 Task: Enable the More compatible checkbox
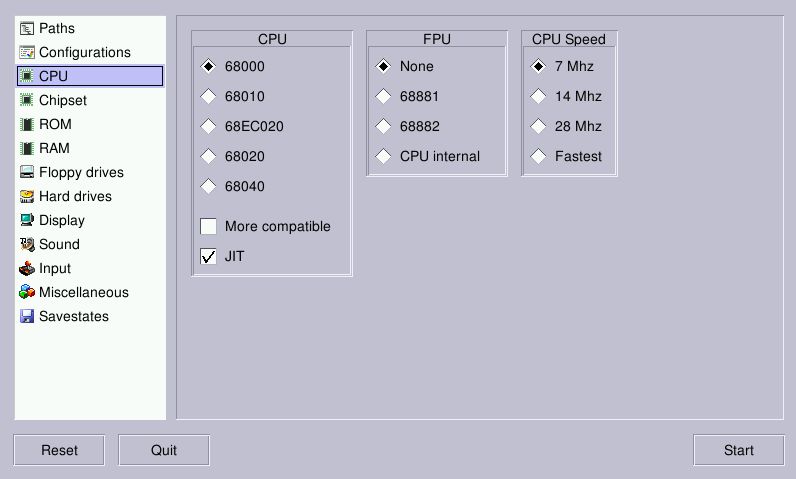(x=209, y=226)
